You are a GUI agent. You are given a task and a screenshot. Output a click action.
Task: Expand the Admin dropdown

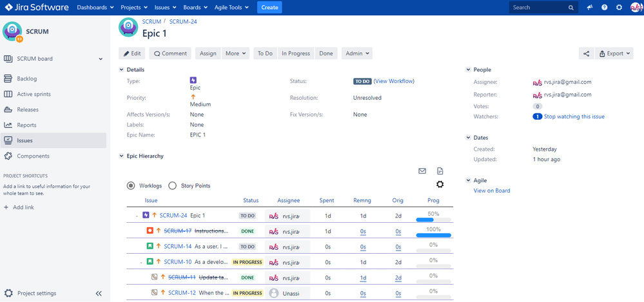pyautogui.click(x=356, y=53)
